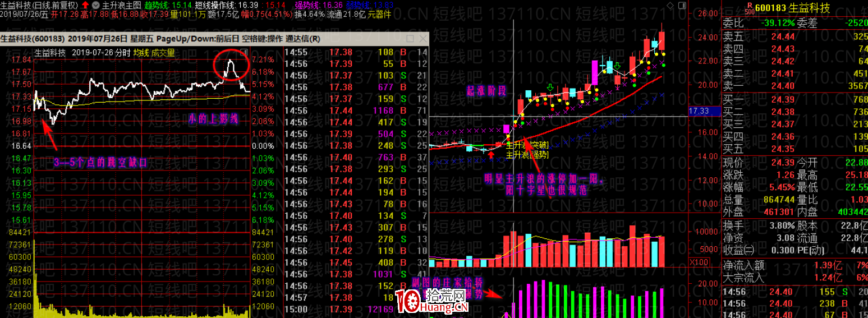Select the 买一 row at 24.39
This screenshot has width=868, height=318.
[x=794, y=99]
